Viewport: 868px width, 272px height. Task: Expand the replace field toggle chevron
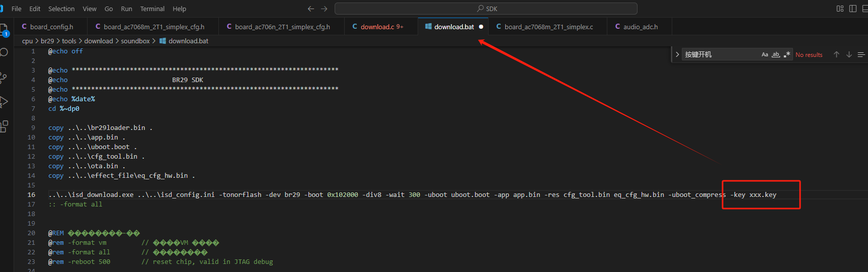tap(677, 54)
